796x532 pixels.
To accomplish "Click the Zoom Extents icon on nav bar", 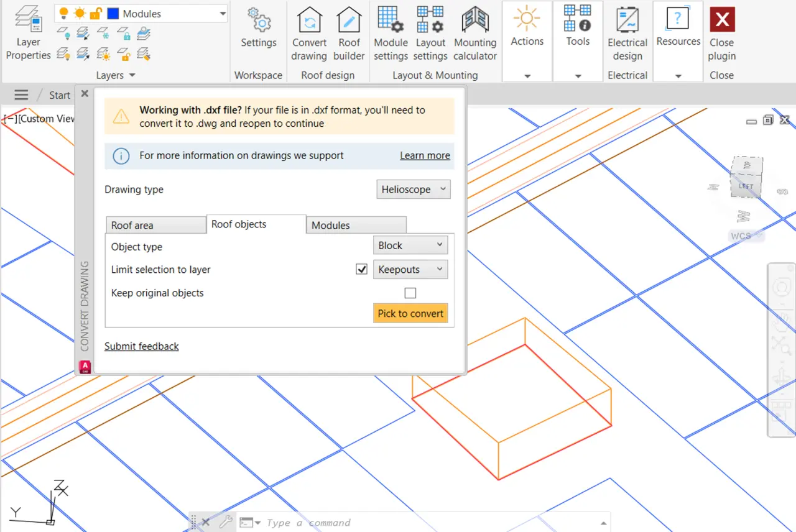I will (781, 346).
